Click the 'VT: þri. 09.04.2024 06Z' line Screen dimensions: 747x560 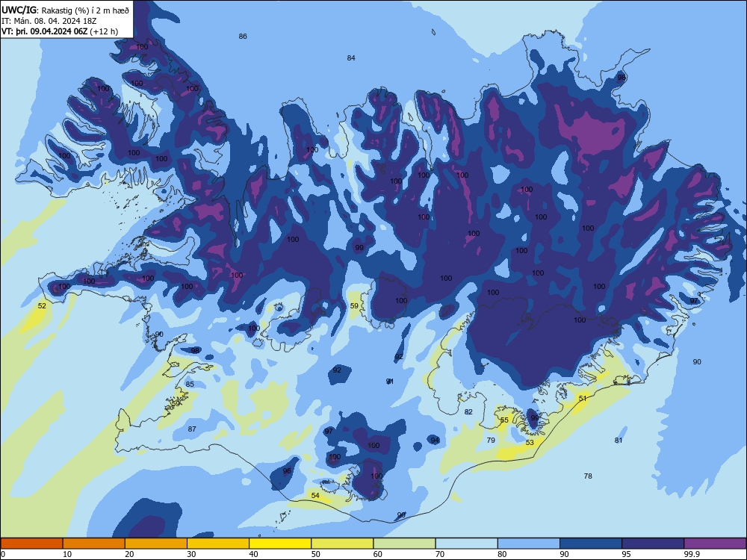click(x=44, y=31)
